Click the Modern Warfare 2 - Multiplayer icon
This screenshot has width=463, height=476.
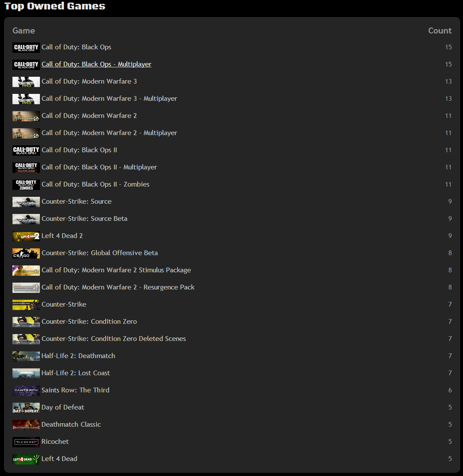(x=26, y=133)
